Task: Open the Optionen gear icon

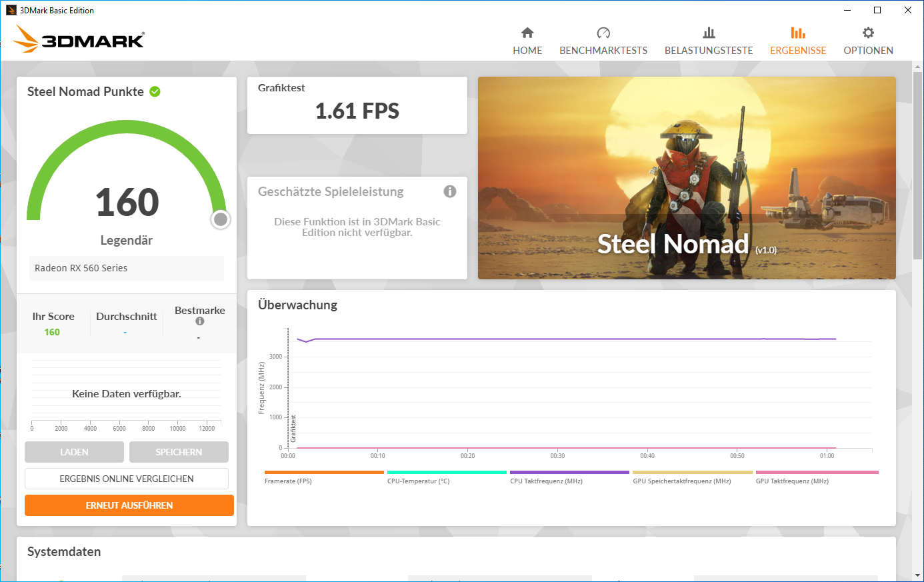Action: tap(868, 33)
